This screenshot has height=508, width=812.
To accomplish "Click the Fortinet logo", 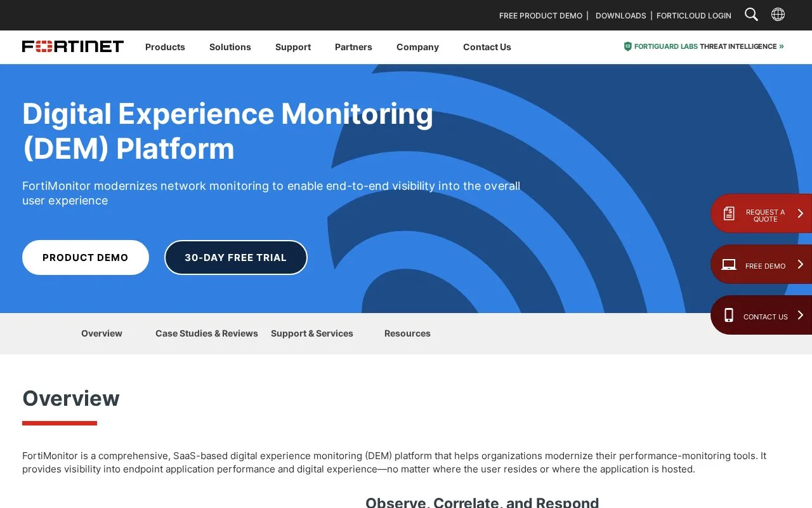I will click(73, 46).
